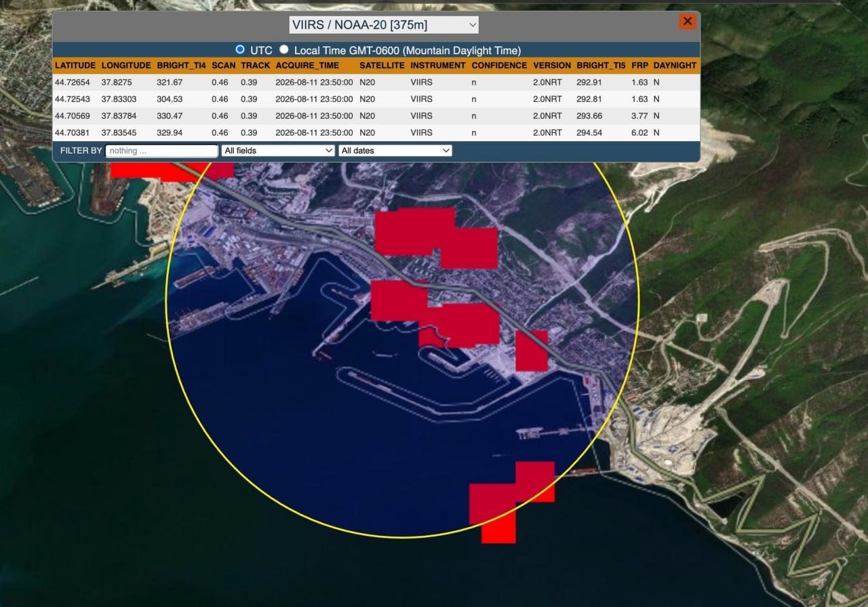Select latitude cell 44.70381

click(73, 133)
